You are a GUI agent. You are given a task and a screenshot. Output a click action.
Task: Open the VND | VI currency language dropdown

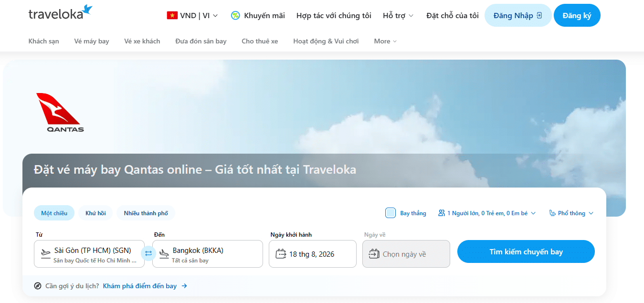point(192,15)
